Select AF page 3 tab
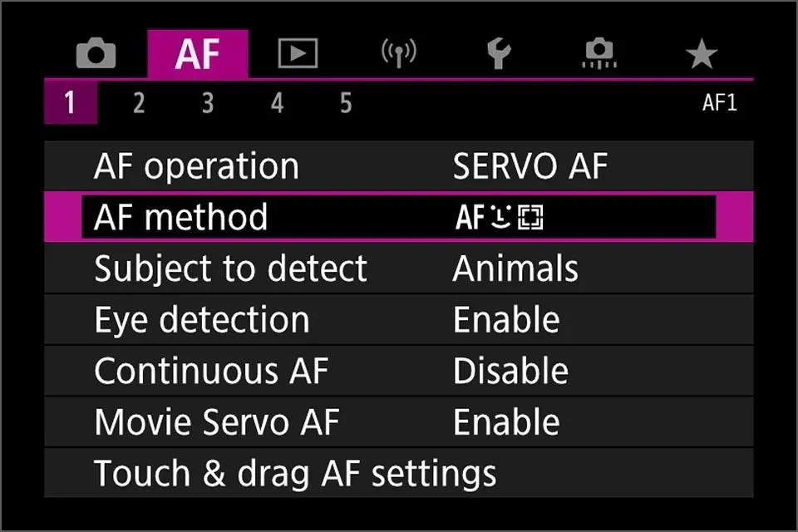Image resolution: width=798 pixels, height=532 pixels. (207, 103)
